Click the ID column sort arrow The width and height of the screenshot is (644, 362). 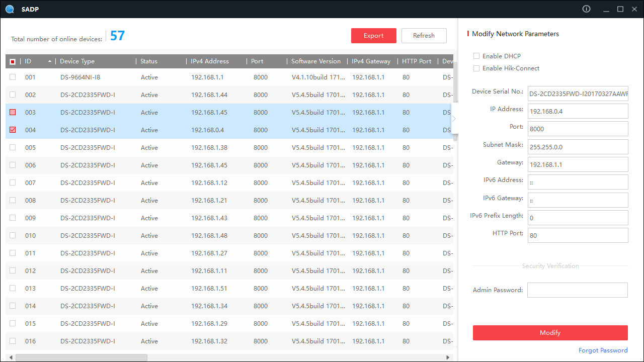tap(50, 61)
